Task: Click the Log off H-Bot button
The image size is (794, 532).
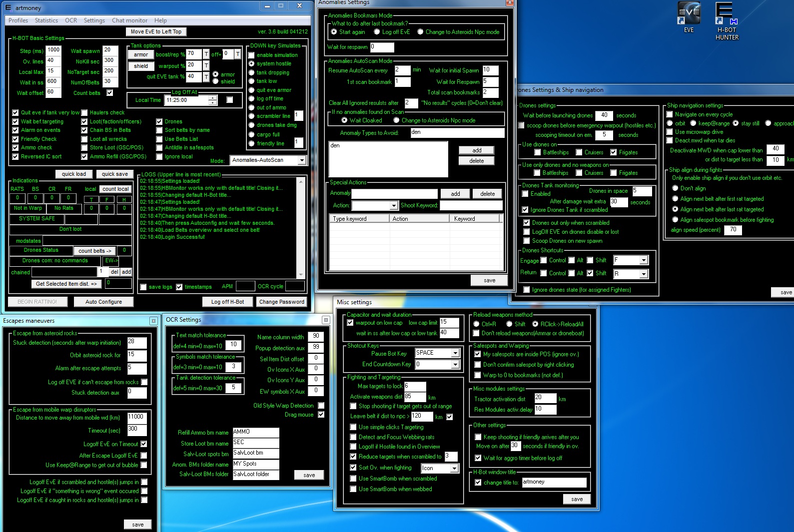Action: pyautogui.click(x=227, y=302)
